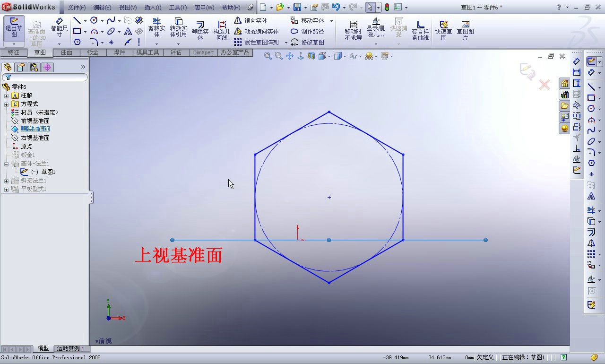The image size is (605, 364).
Task: Click the cancel sketch red X
Action: [x=544, y=85]
